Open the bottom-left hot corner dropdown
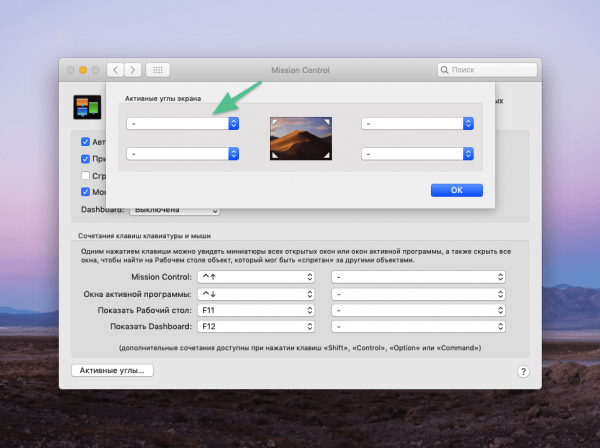Screen dimensions: 600x448 183,154
